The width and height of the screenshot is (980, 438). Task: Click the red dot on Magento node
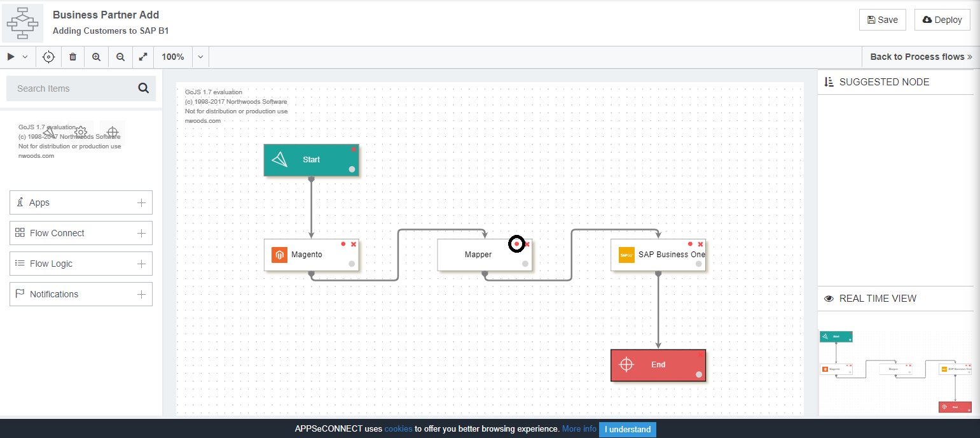click(343, 244)
